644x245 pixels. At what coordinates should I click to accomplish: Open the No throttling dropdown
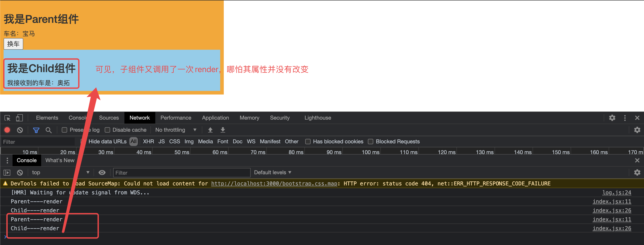pyautogui.click(x=175, y=130)
